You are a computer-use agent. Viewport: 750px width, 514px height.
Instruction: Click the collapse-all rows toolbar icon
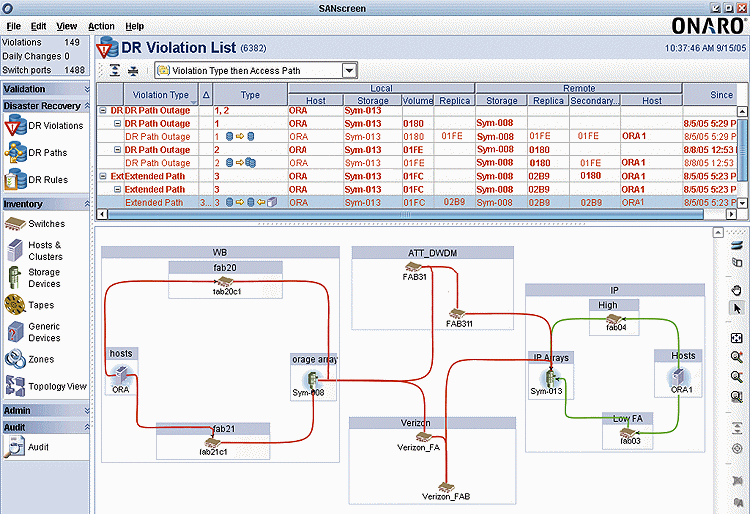pos(132,71)
